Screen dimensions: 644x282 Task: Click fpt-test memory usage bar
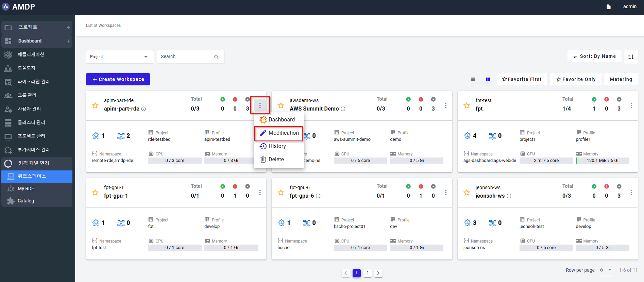pyautogui.click(x=603, y=161)
